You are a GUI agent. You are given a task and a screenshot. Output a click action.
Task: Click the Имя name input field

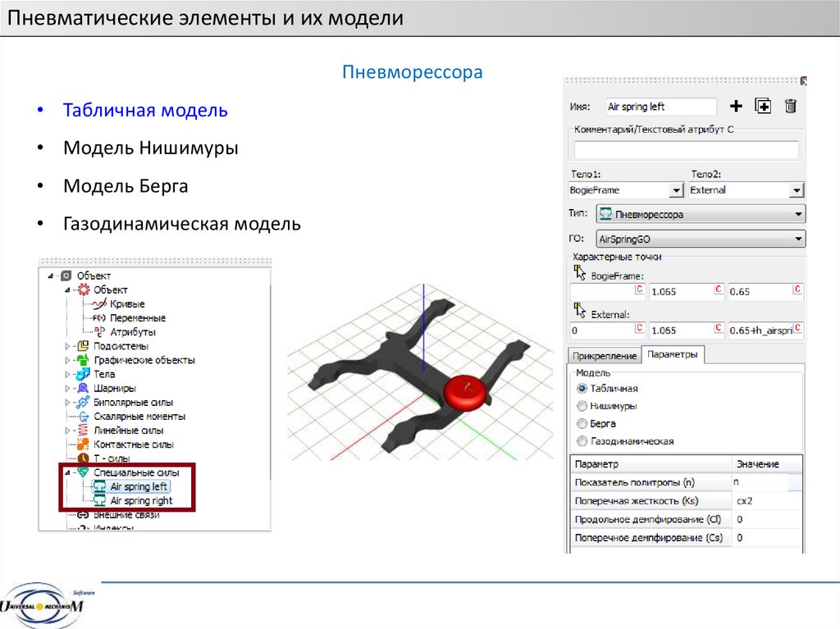pyautogui.click(x=660, y=107)
